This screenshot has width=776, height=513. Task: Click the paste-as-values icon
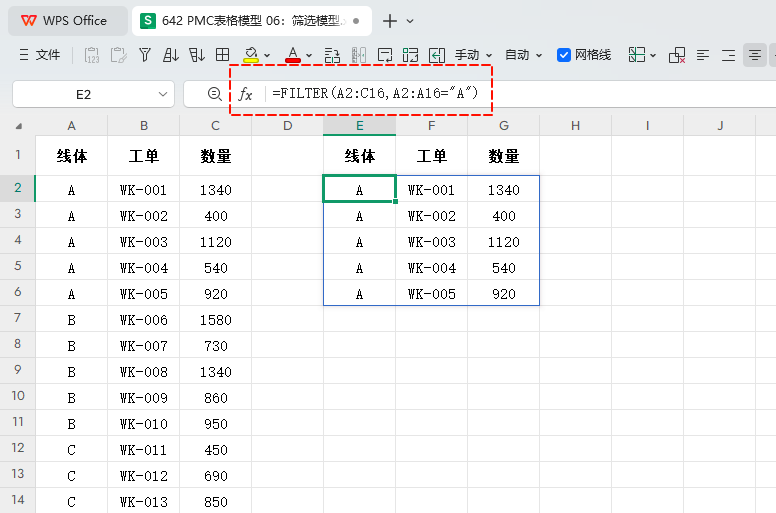[x=92, y=55]
